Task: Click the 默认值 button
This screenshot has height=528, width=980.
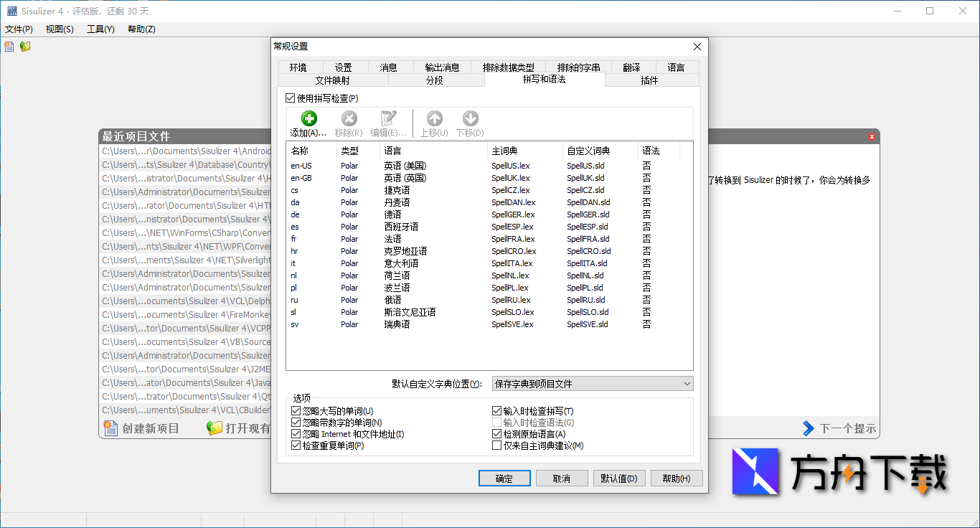Action: (x=618, y=478)
